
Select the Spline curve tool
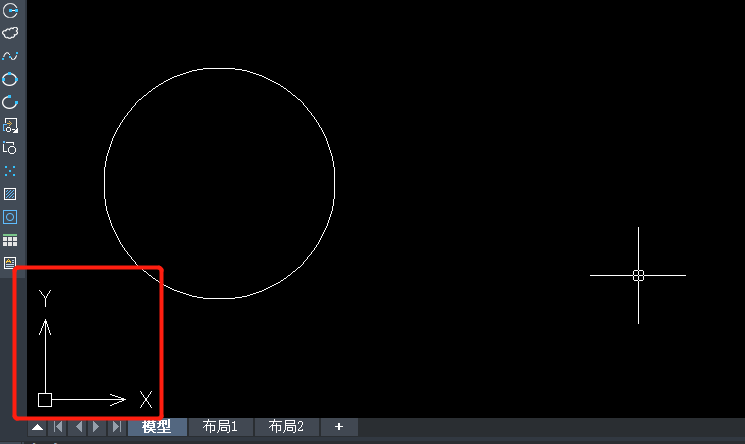[x=10, y=56]
